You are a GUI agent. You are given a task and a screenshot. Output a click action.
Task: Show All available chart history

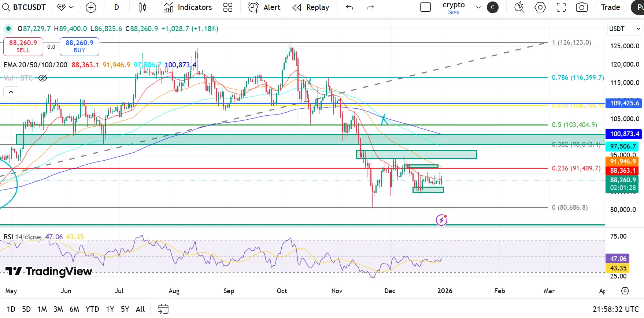click(140, 309)
